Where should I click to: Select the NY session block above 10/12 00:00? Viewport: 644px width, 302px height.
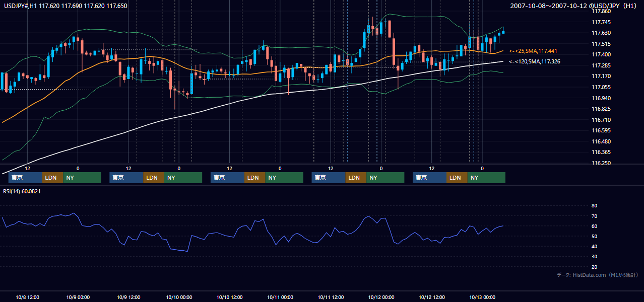tap(385, 178)
